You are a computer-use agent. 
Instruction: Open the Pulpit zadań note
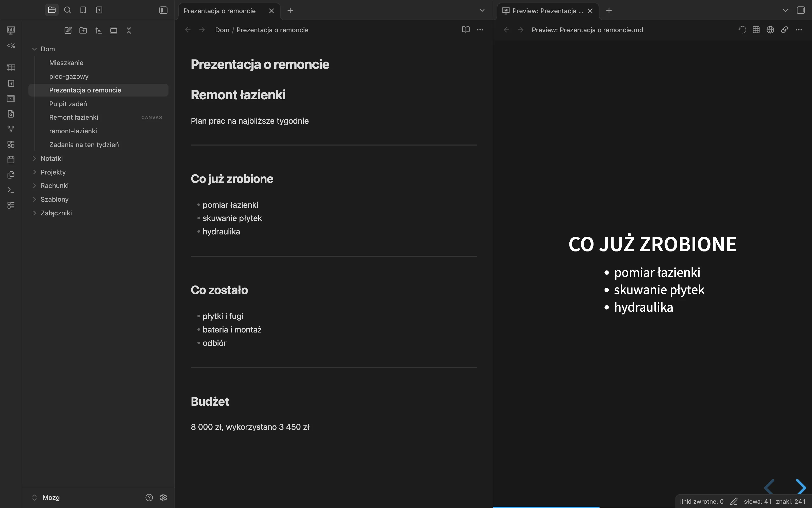(x=98, y=104)
